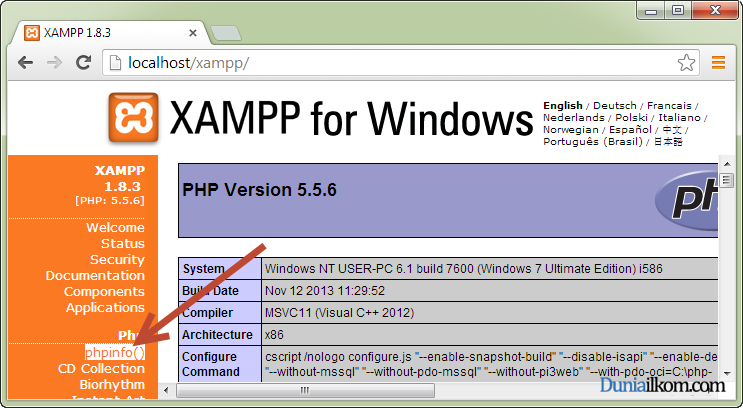Image resolution: width=743 pixels, height=408 pixels.
Task: Click the browser forward arrow
Action: [x=54, y=63]
